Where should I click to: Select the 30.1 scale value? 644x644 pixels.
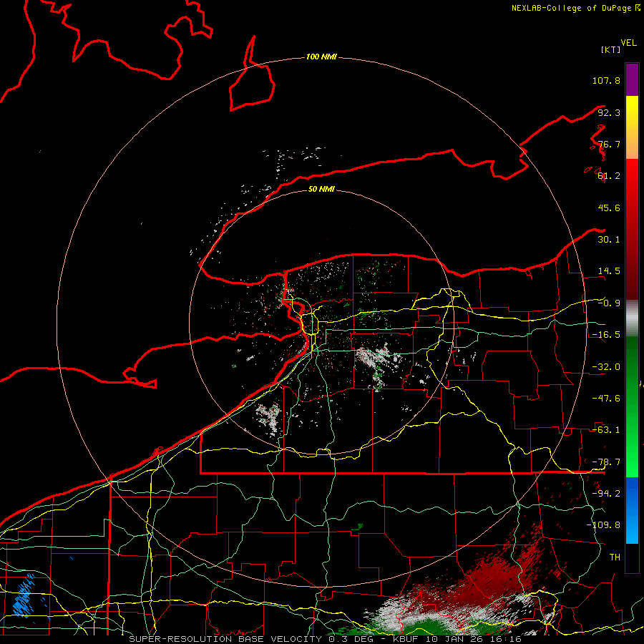(609, 240)
